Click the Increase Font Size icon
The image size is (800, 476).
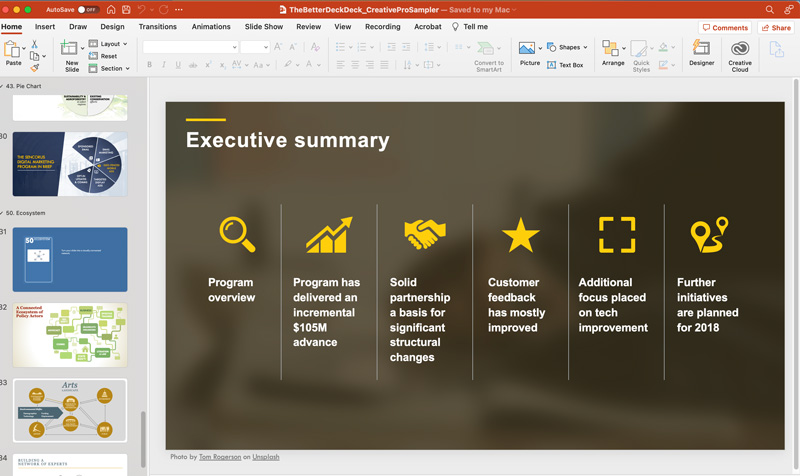pyautogui.click(x=278, y=47)
